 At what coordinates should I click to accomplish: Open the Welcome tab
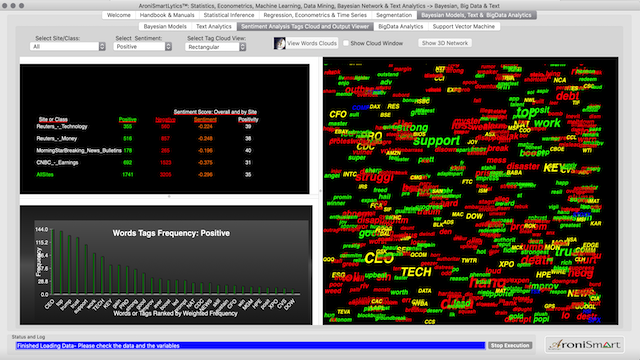[x=119, y=15]
